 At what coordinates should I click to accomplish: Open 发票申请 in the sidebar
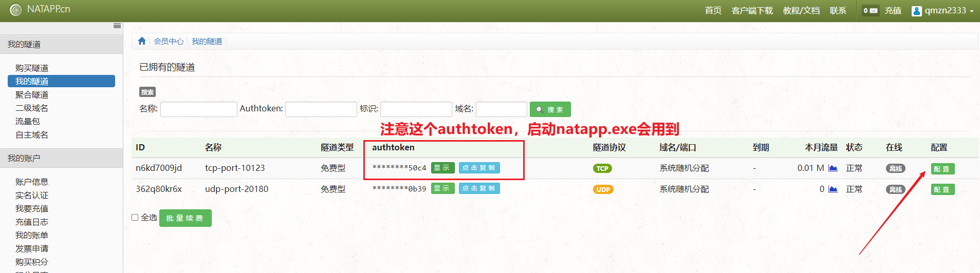click(32, 248)
